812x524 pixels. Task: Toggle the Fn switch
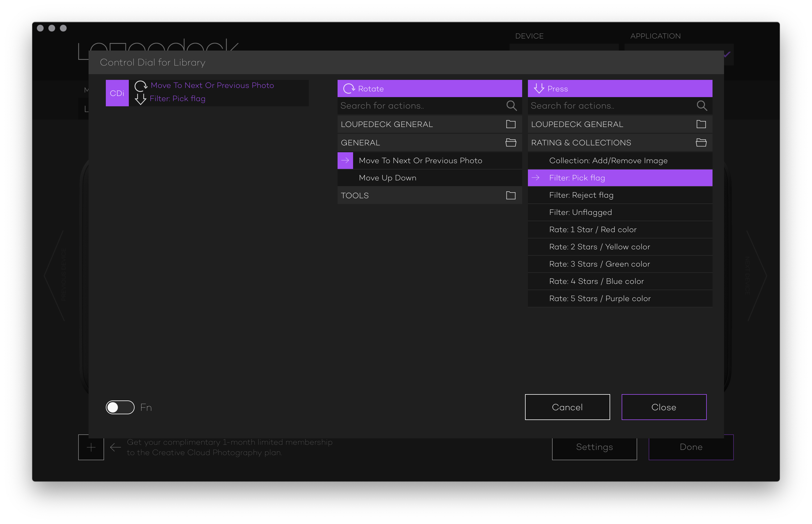tap(120, 407)
